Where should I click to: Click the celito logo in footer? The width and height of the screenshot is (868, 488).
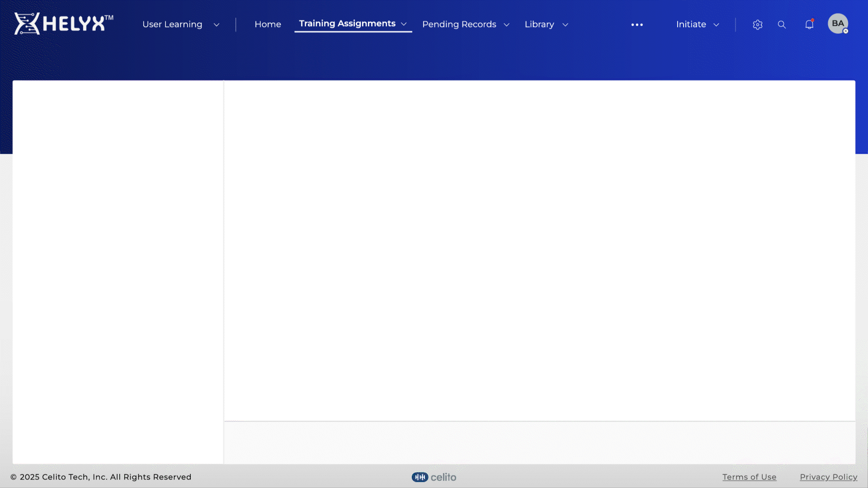pos(434,477)
